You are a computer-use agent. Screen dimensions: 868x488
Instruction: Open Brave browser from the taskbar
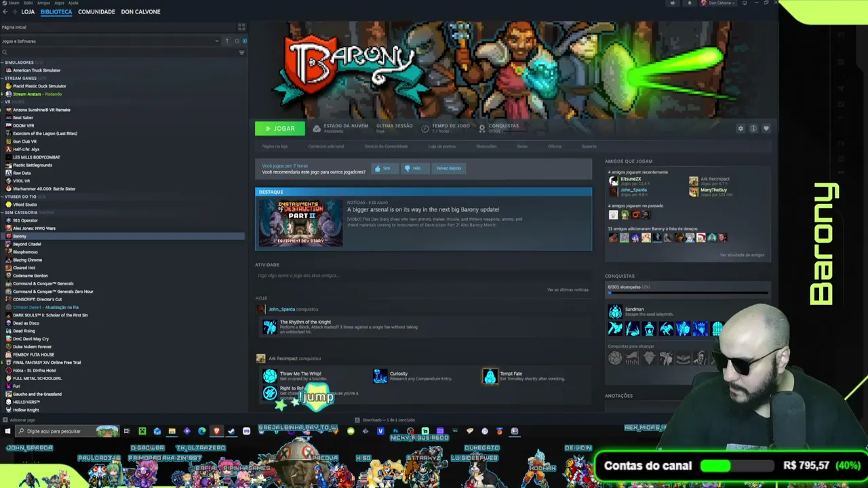coord(216,431)
